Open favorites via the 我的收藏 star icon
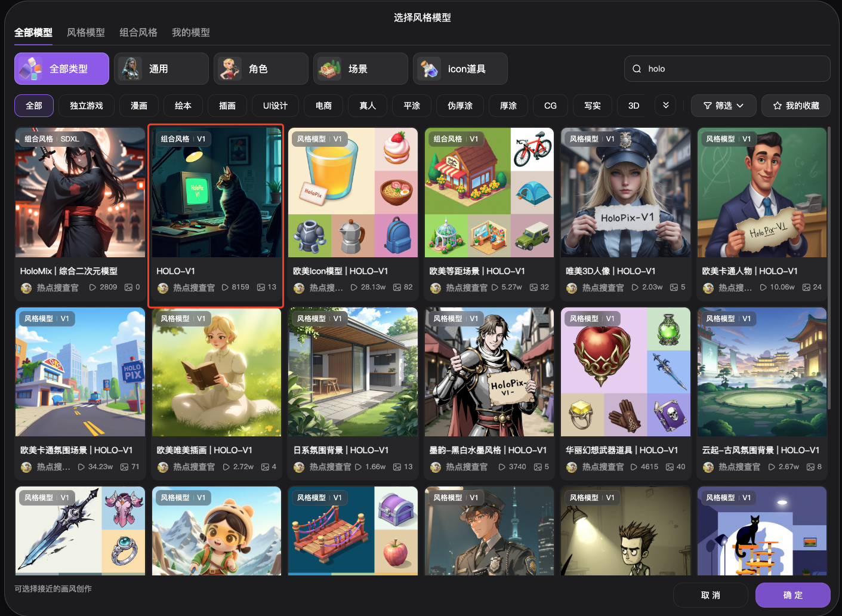 click(x=777, y=106)
